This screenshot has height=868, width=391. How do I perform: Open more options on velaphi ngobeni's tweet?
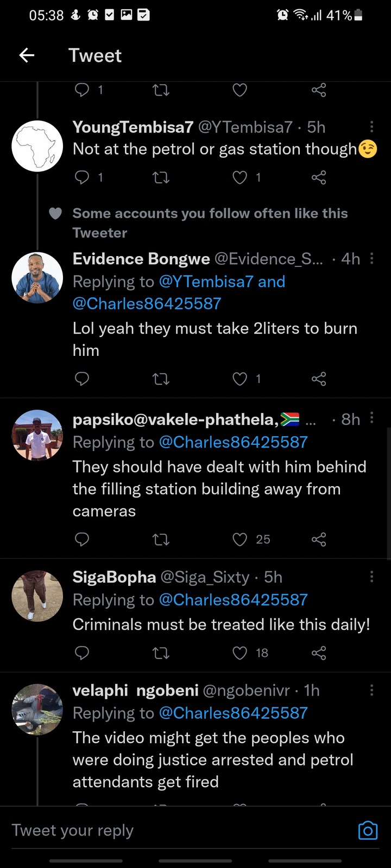coord(371,690)
